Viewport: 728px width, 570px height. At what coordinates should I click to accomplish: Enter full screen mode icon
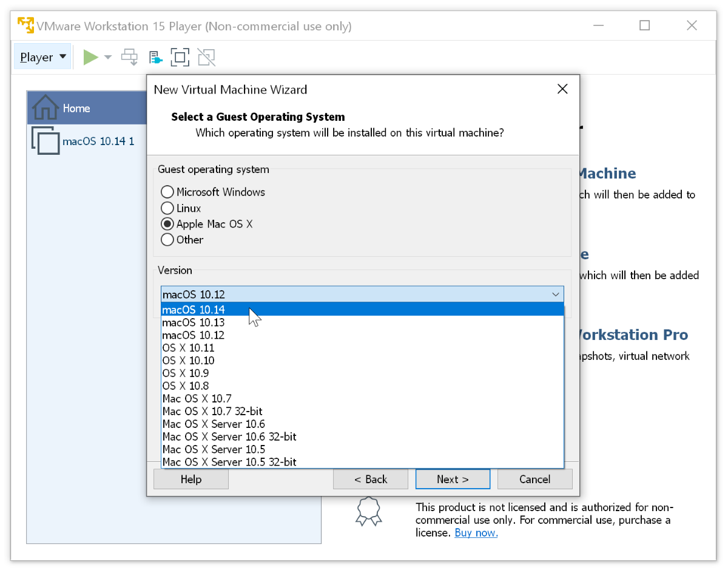click(x=180, y=58)
